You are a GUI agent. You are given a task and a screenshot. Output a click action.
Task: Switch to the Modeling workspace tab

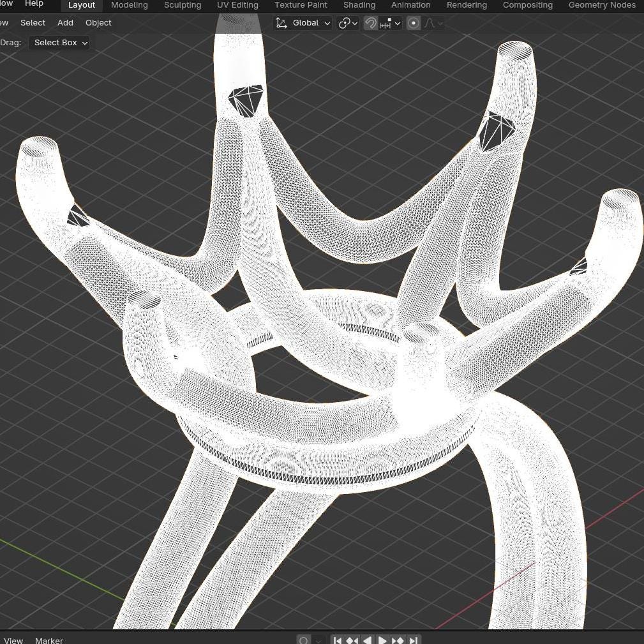pos(130,5)
